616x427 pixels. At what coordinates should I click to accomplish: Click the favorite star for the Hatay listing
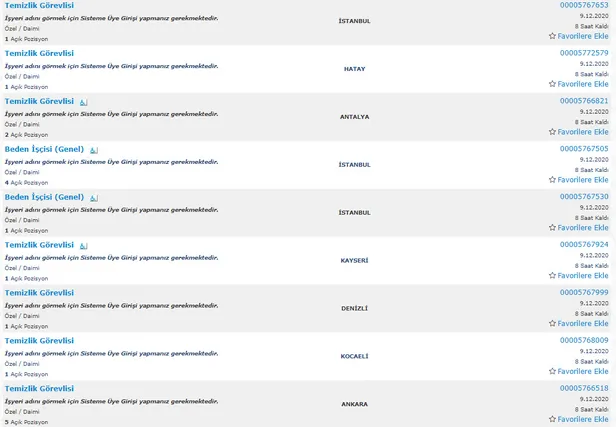click(x=552, y=84)
